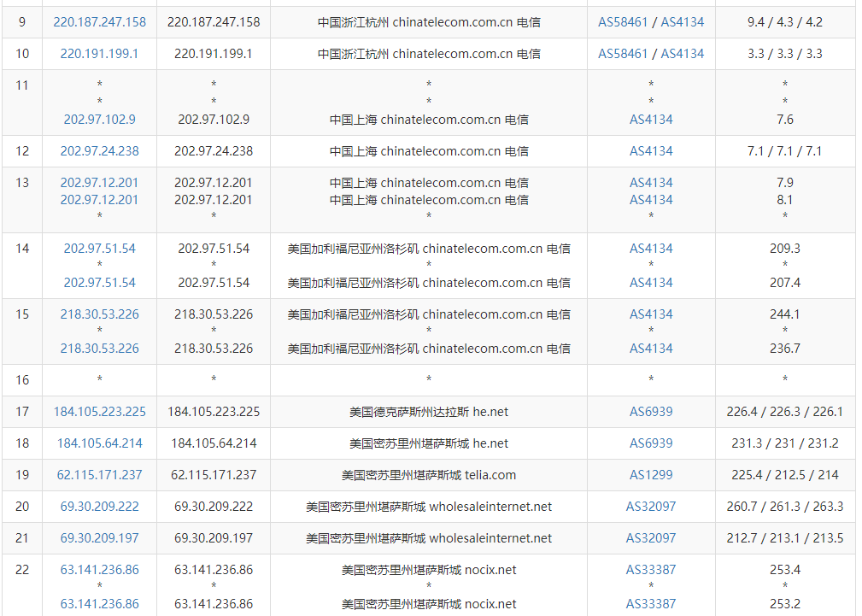
Task: Click the AS4134 link in hop 11
Action: tap(651, 120)
